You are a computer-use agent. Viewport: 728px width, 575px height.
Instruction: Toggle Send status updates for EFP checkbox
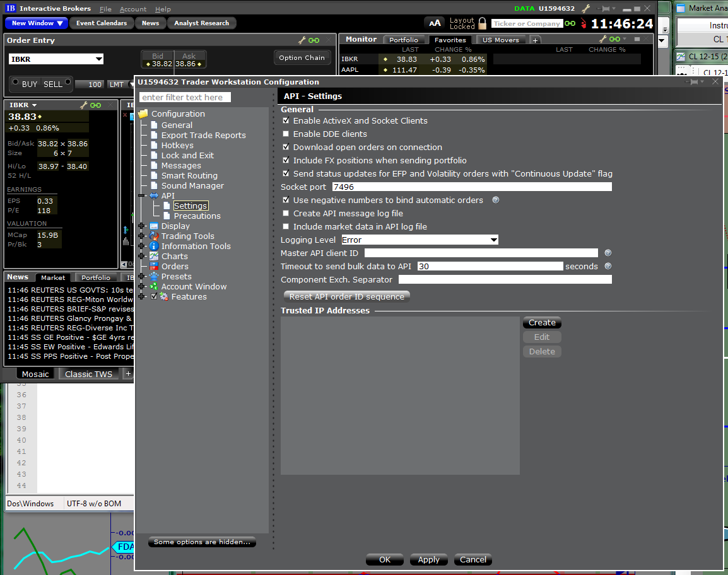286,173
